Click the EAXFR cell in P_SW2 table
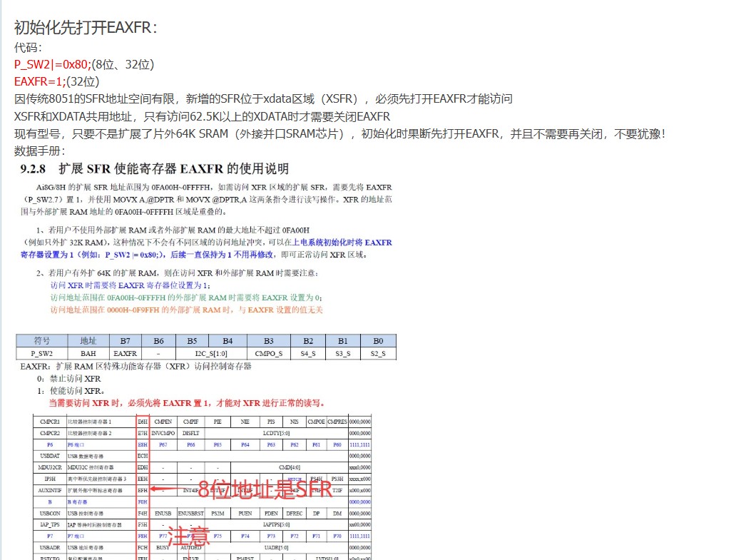This screenshot has height=560, width=731. pos(125,353)
